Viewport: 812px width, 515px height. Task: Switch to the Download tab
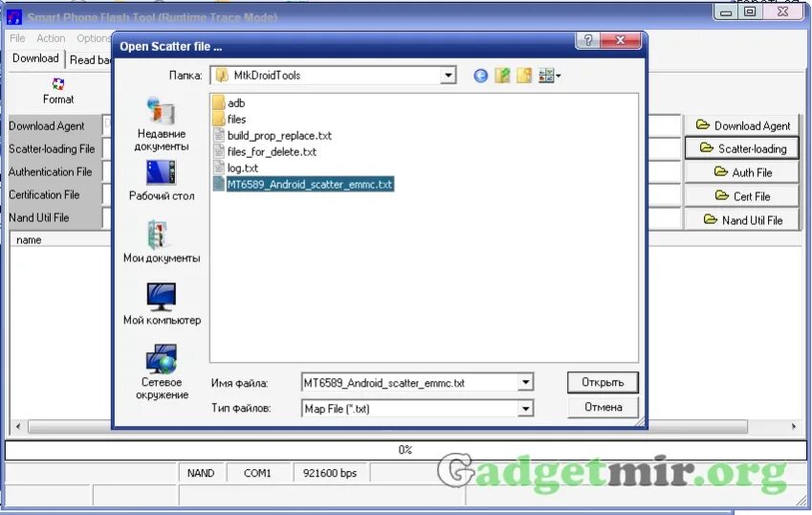click(x=35, y=58)
